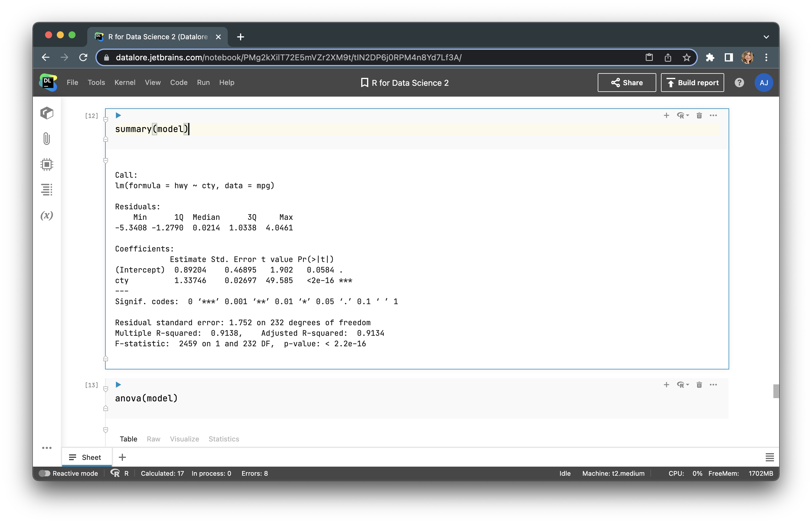The width and height of the screenshot is (812, 524).
Task: Open the variable viewer (x) icon
Action: (x=47, y=215)
